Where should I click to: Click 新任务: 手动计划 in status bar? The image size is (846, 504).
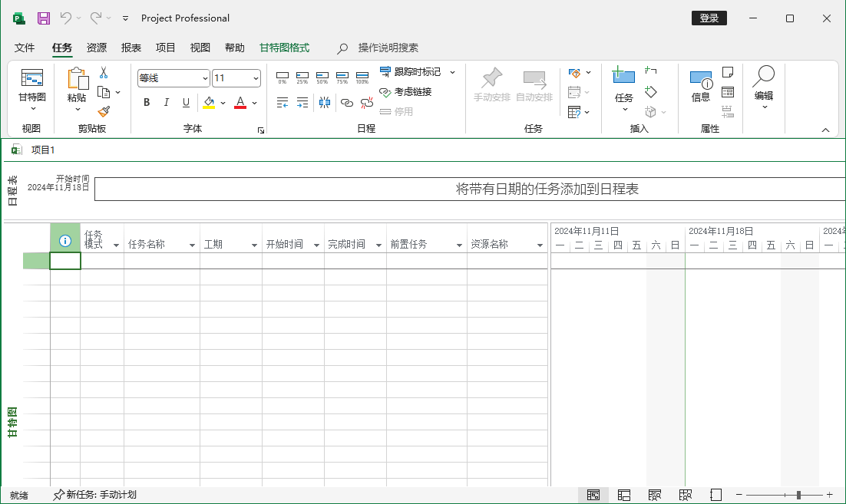pos(95,495)
